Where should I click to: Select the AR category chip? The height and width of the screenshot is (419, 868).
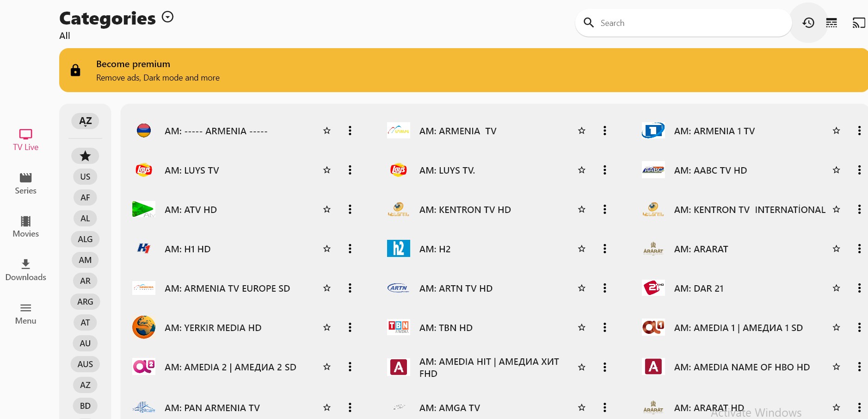pyautogui.click(x=85, y=281)
